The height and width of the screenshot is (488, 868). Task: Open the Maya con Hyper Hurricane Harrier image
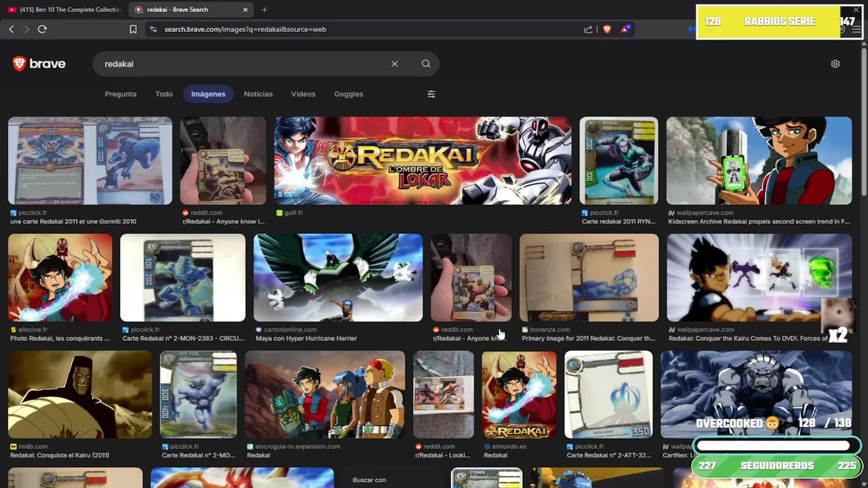338,278
